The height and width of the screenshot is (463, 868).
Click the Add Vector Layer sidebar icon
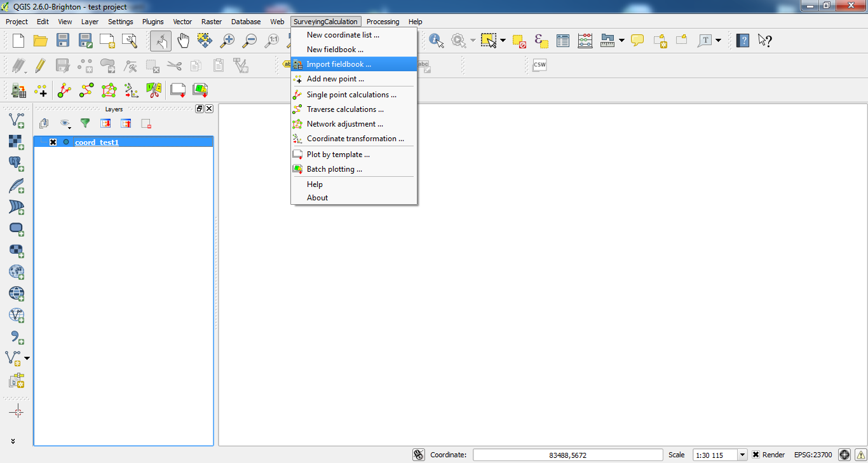click(17, 119)
